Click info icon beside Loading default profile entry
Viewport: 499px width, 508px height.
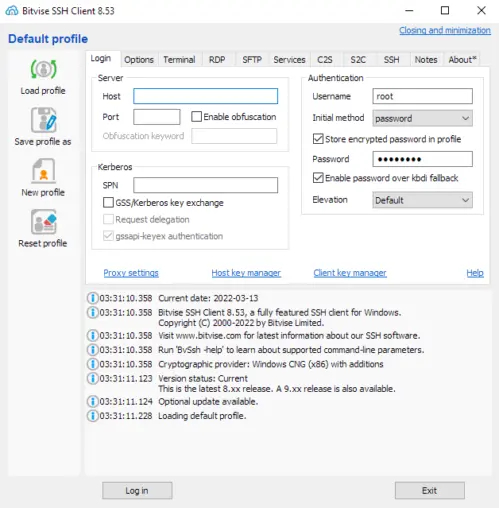pos(92,416)
